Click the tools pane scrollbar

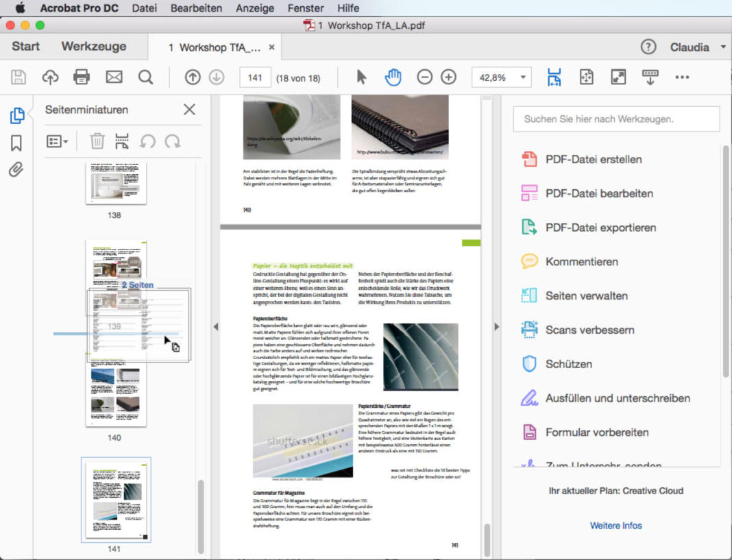click(726, 262)
